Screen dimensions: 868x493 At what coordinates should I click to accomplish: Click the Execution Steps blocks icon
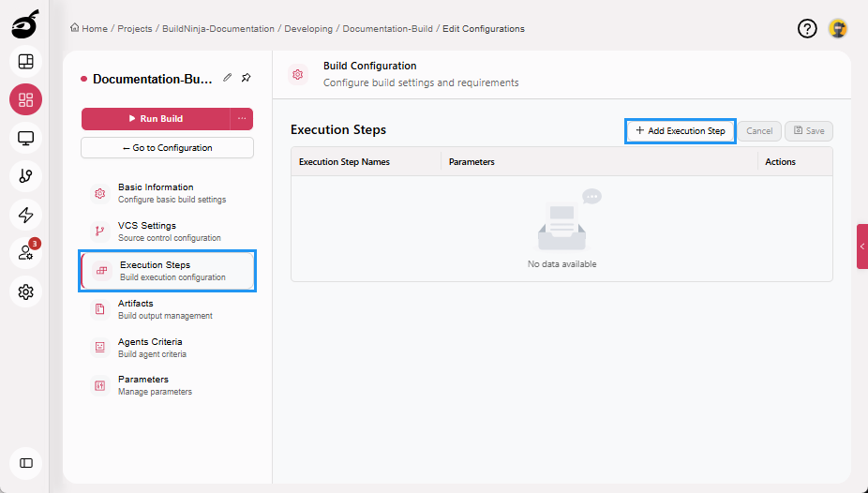click(102, 271)
